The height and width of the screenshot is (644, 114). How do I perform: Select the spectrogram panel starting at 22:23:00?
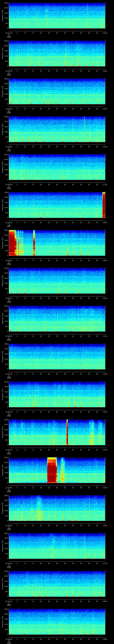coord(57,54)
